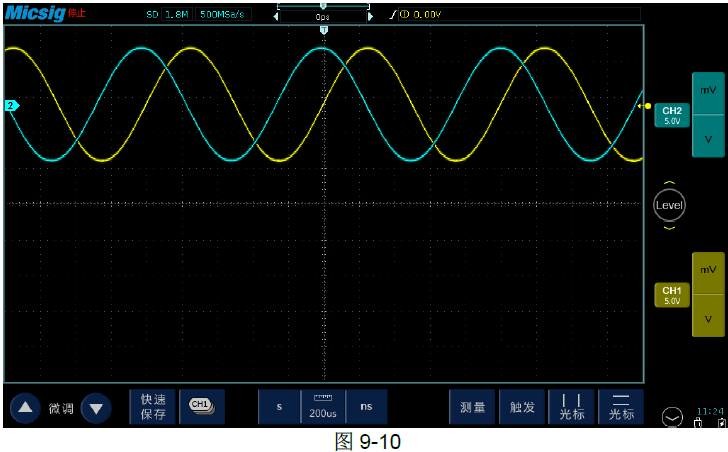This screenshot has height=452, width=728.
Task: Open the 200us timebase setting
Action: tap(322, 407)
